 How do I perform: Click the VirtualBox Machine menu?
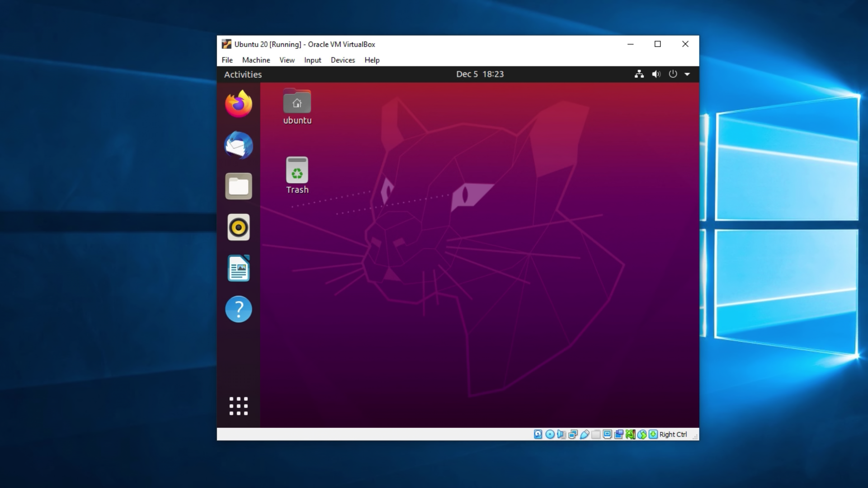256,60
